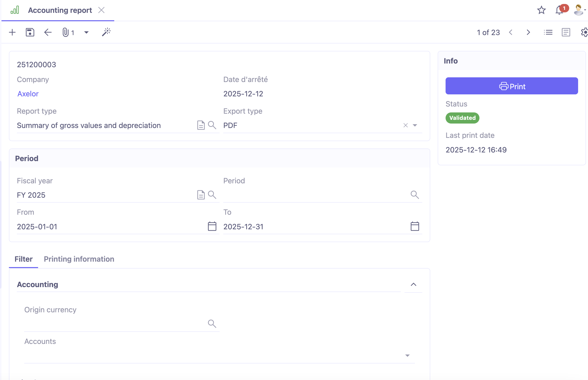This screenshot has height=380, width=588.
Task: Click the Validated status badge
Action: (x=462, y=118)
